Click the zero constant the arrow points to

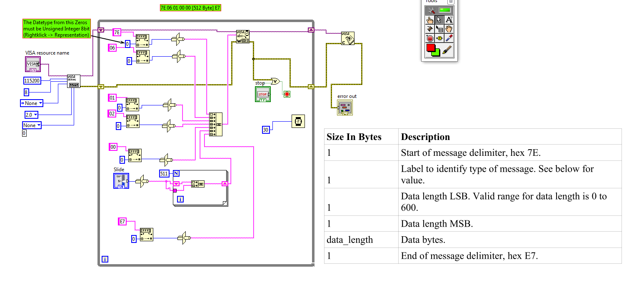127,44
